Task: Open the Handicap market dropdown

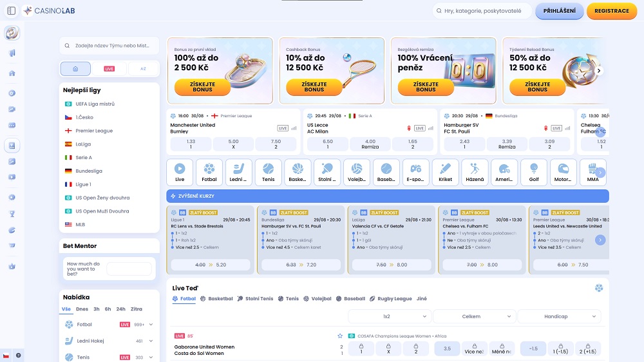Action: tap(560, 316)
